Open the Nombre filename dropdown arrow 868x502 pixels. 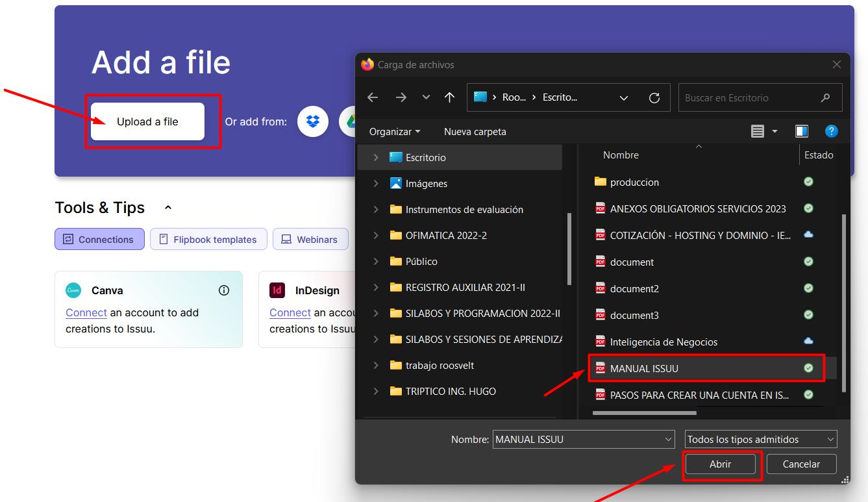click(669, 440)
